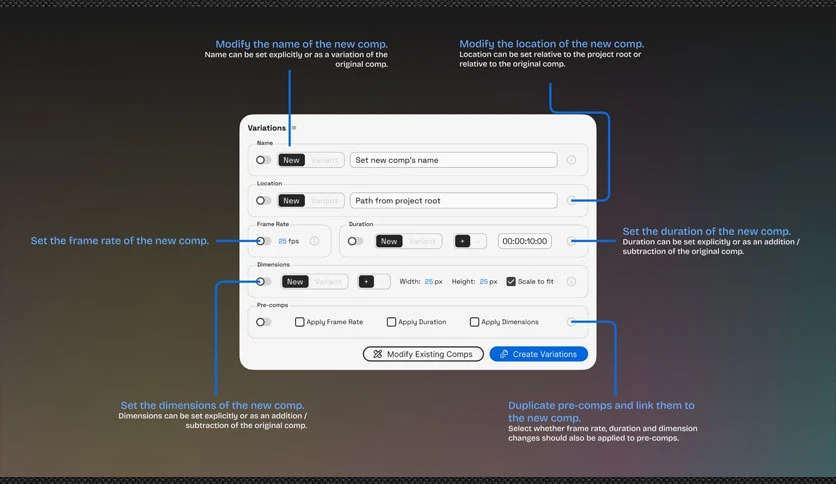Select Variant in the Dimensions row

[x=328, y=281]
